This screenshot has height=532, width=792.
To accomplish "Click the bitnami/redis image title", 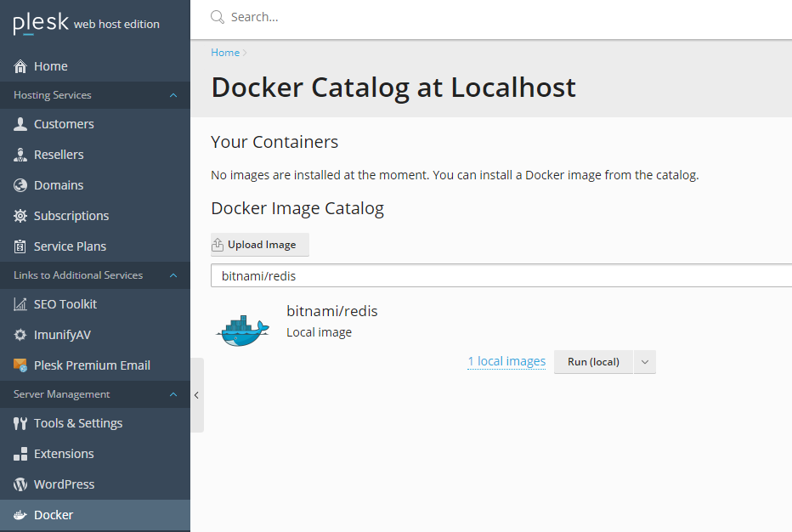I will pyautogui.click(x=332, y=311).
